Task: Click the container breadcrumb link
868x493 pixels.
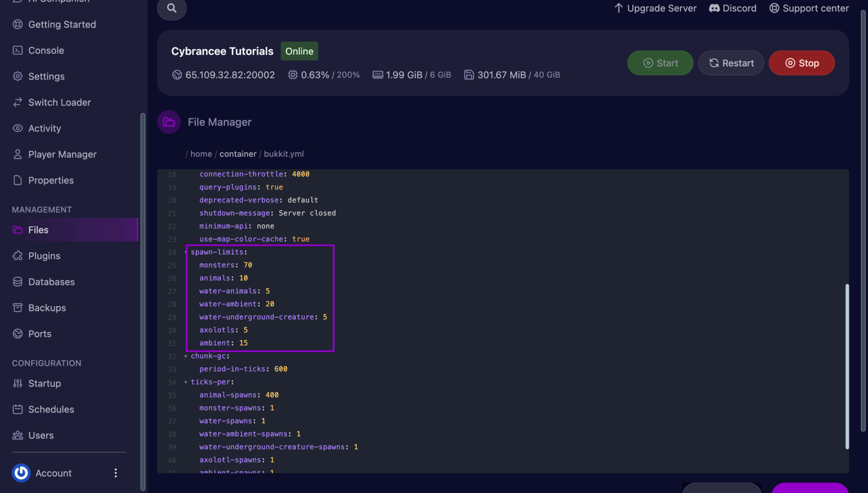Action: [x=238, y=154]
